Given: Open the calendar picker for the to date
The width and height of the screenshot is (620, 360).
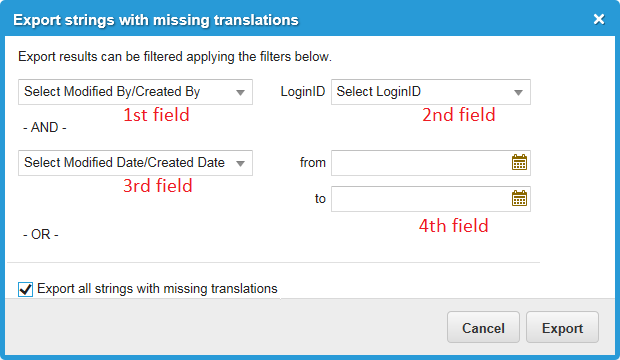Looking at the screenshot, I should click(x=519, y=198).
